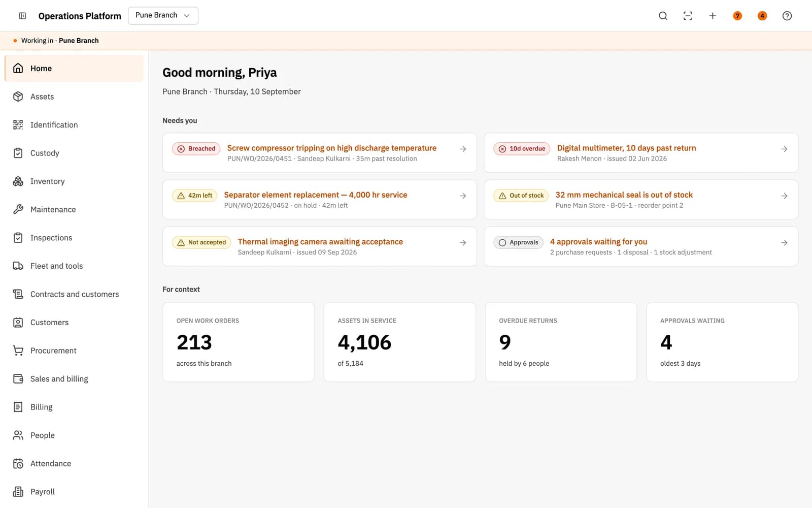This screenshot has width=812, height=508.
Task: Open Assets from the sidebar
Action: coord(74,97)
